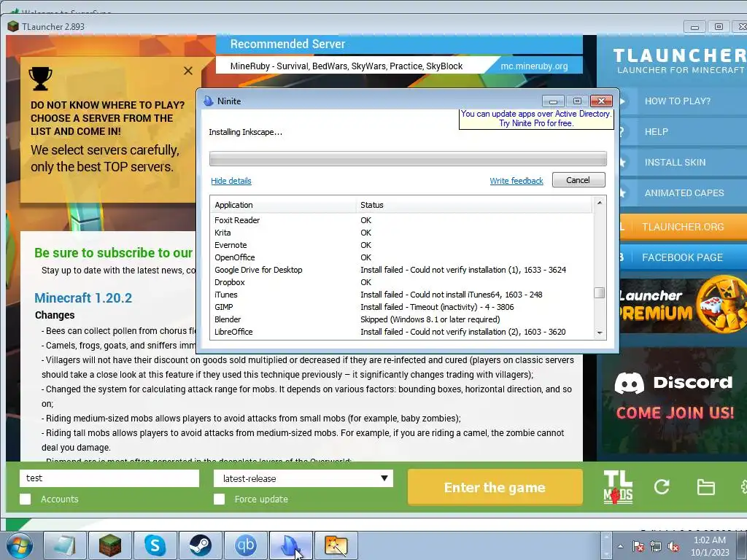Viewport: 747px width, 560px height.
Task: Click the network tray icon
Action: (656, 546)
